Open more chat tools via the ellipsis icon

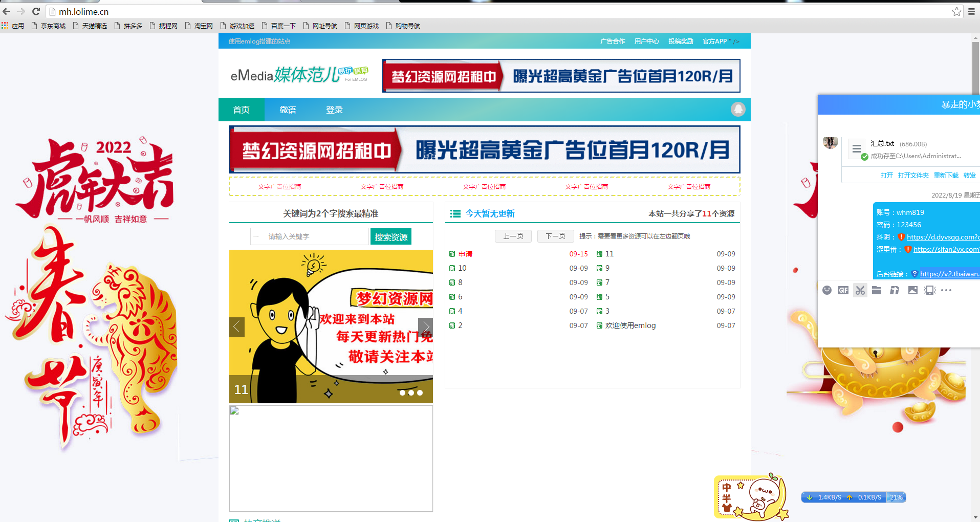(946, 290)
